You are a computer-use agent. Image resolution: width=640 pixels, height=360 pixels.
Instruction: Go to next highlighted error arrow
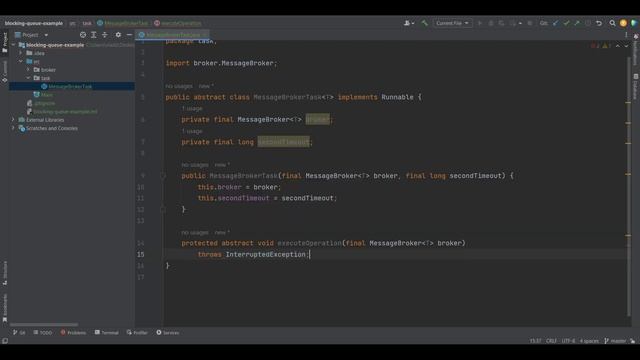pyautogui.click(x=626, y=46)
